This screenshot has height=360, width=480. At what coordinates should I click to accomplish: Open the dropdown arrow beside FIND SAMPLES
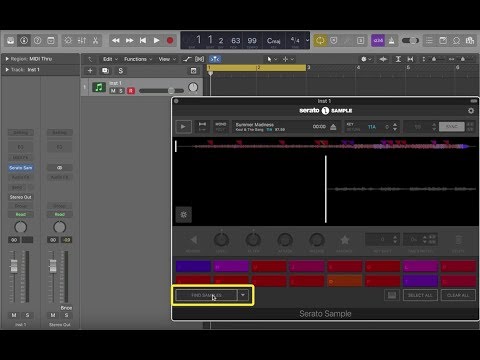tap(243, 295)
